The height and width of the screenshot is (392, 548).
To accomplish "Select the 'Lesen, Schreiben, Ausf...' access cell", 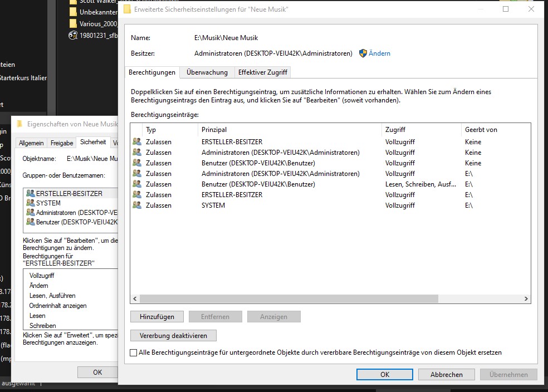I will pos(420,184).
